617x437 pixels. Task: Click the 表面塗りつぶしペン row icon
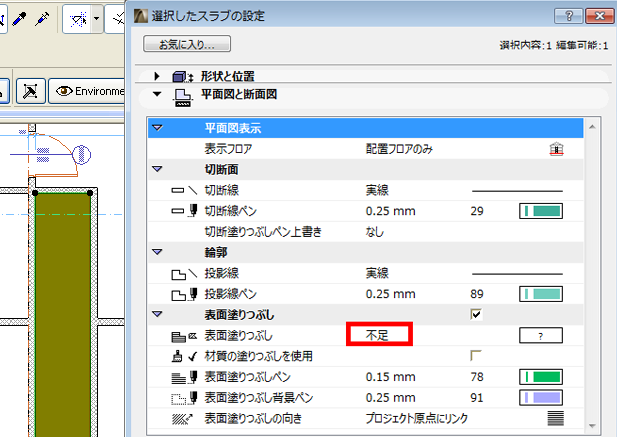click(x=184, y=377)
